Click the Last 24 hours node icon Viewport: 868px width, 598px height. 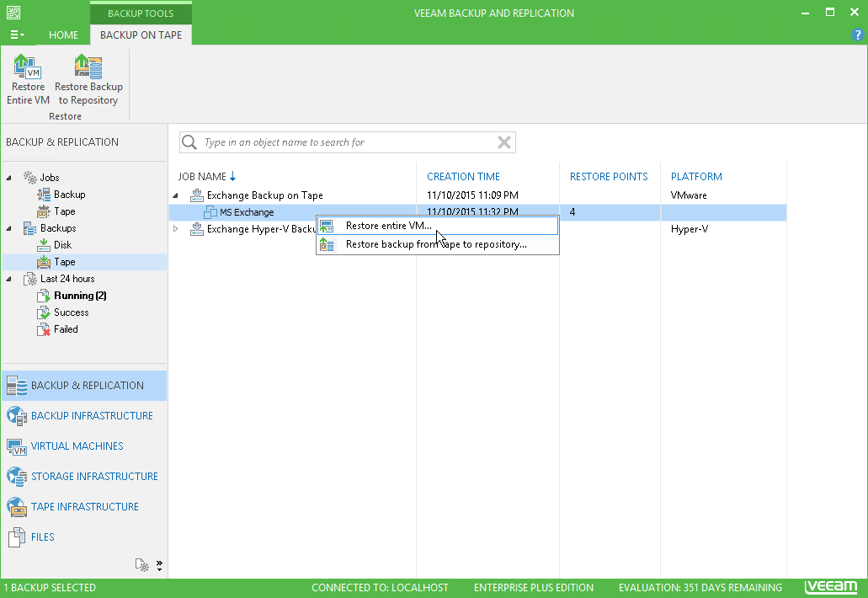30,279
